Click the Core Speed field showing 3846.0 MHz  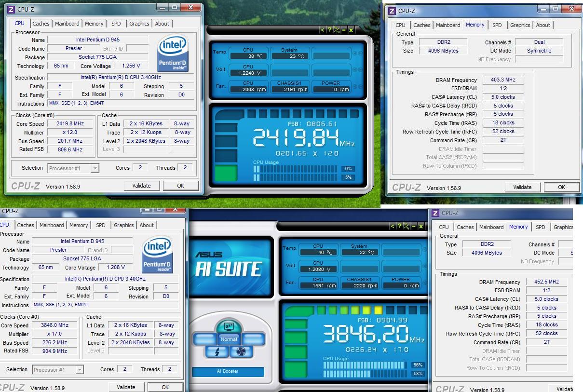54,325
